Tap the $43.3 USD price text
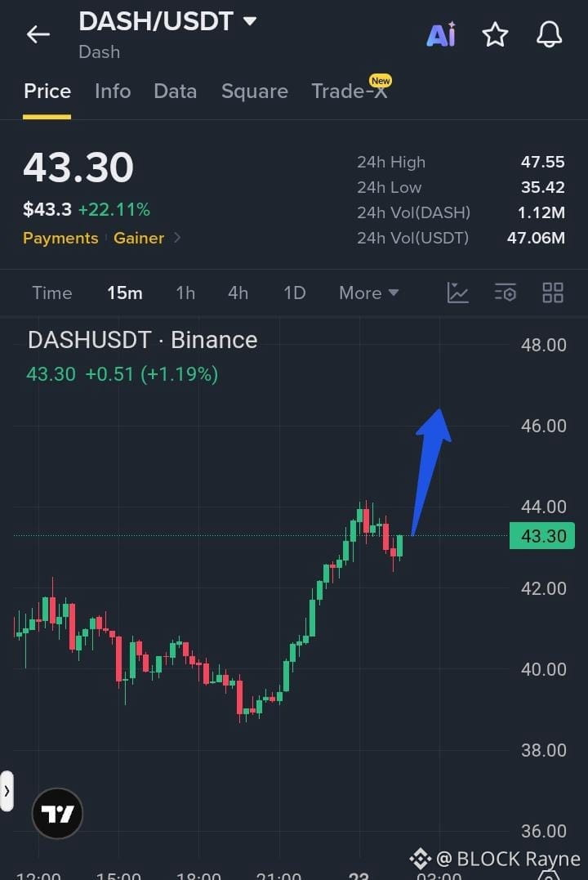Image resolution: width=588 pixels, height=880 pixels. (x=47, y=210)
